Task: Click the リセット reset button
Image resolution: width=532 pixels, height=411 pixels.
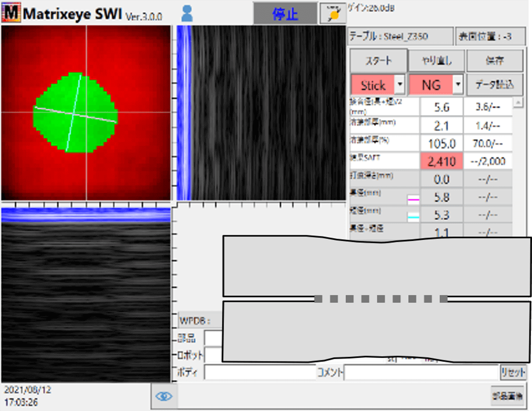Action: [x=513, y=373]
